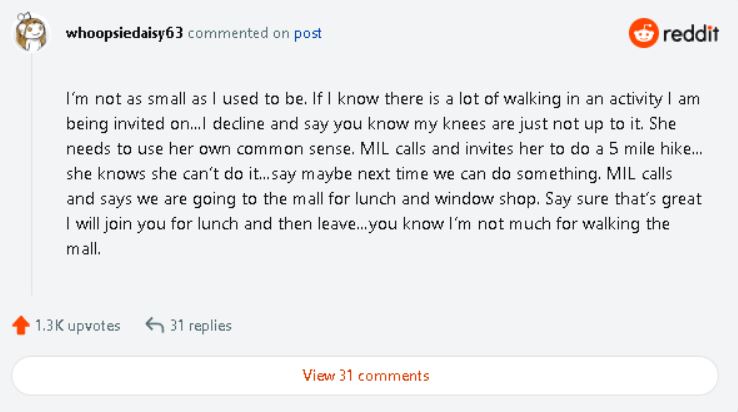
Task: Click the text "window shop" in the comment
Action: coord(513,197)
